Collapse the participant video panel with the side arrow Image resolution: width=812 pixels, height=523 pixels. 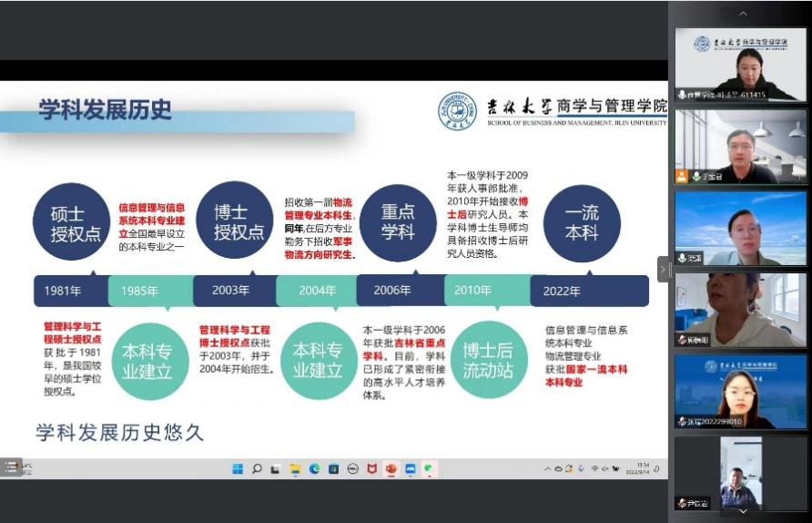[664, 270]
